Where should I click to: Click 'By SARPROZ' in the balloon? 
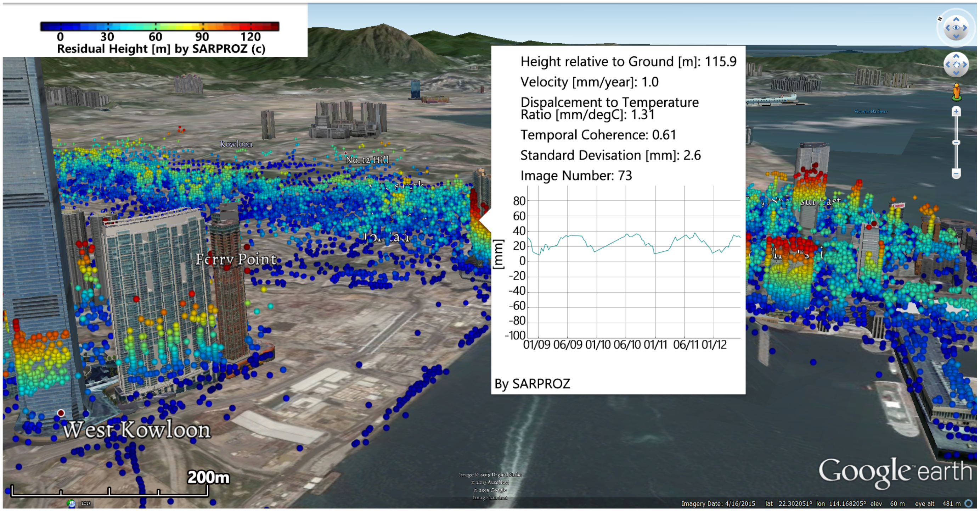[532, 383]
